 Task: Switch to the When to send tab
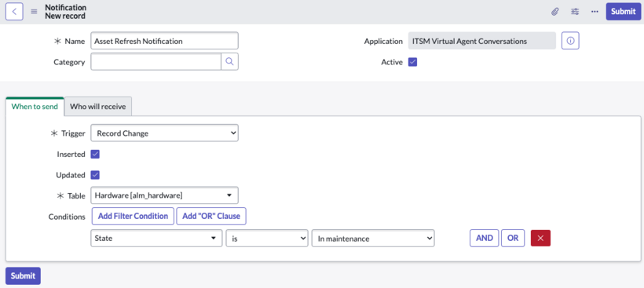click(35, 107)
